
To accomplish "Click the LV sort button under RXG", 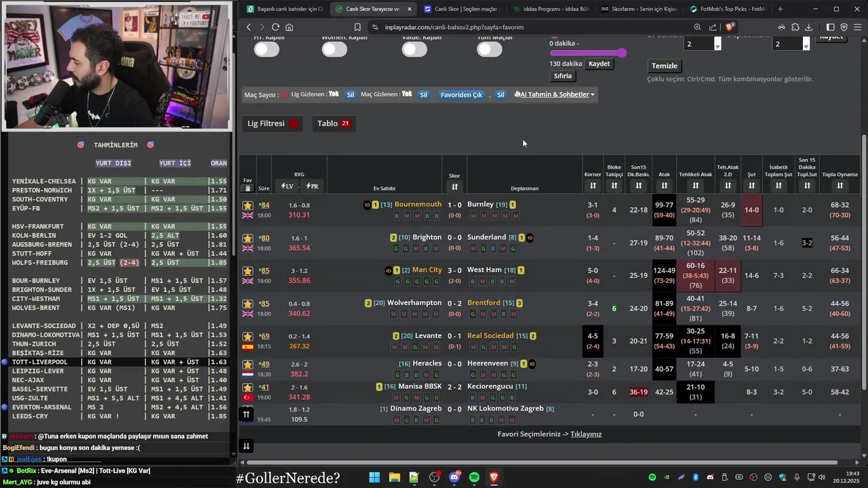I will (287, 186).
